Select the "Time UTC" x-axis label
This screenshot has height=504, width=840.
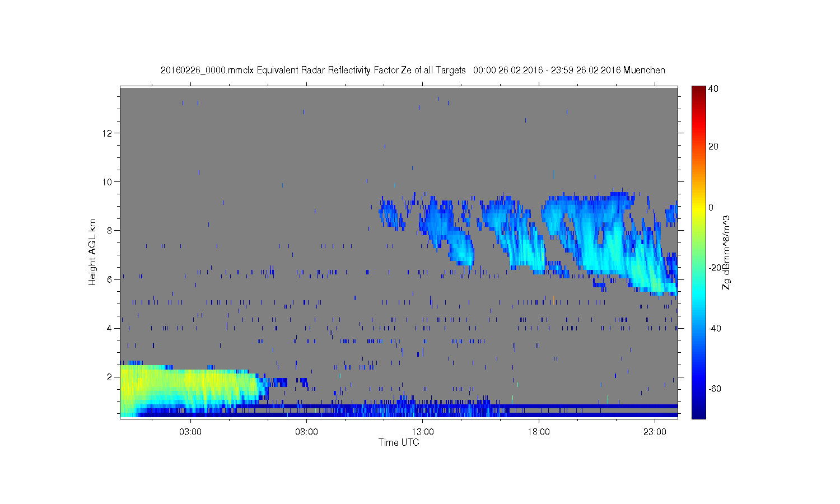click(399, 442)
